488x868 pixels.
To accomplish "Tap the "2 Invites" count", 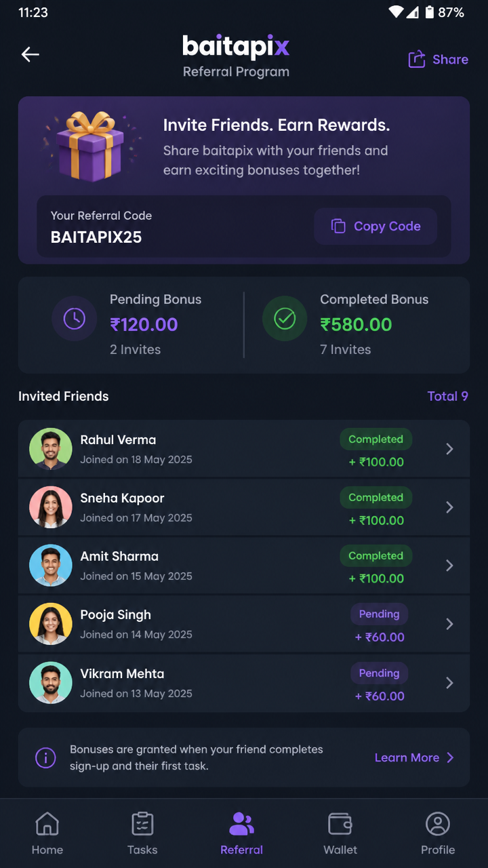I will (x=136, y=349).
